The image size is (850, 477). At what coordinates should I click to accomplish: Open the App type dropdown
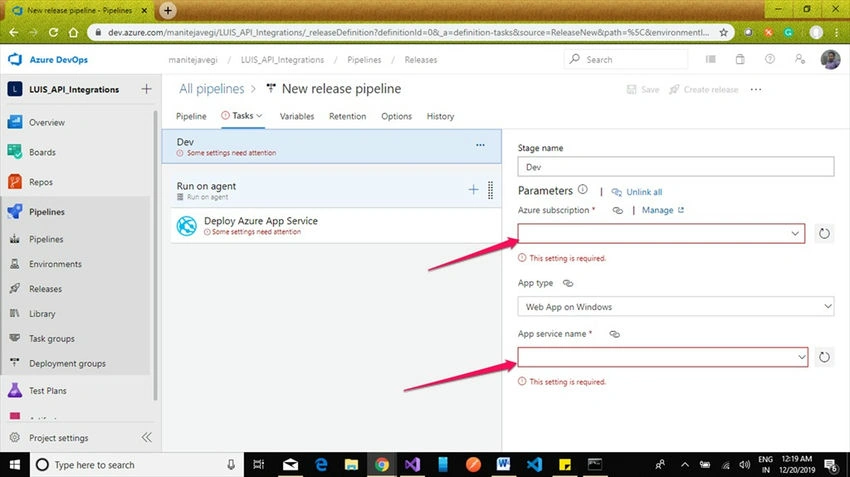pos(675,307)
